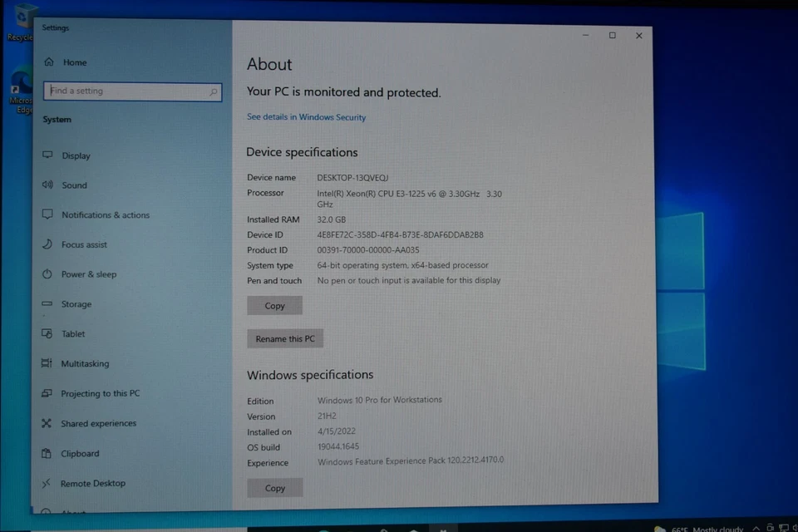Select the Power & sleep icon
Screen dimensions: 798x532
point(47,273)
